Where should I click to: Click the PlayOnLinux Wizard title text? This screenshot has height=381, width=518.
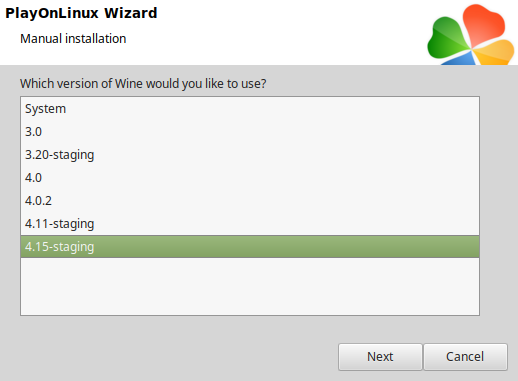81,13
